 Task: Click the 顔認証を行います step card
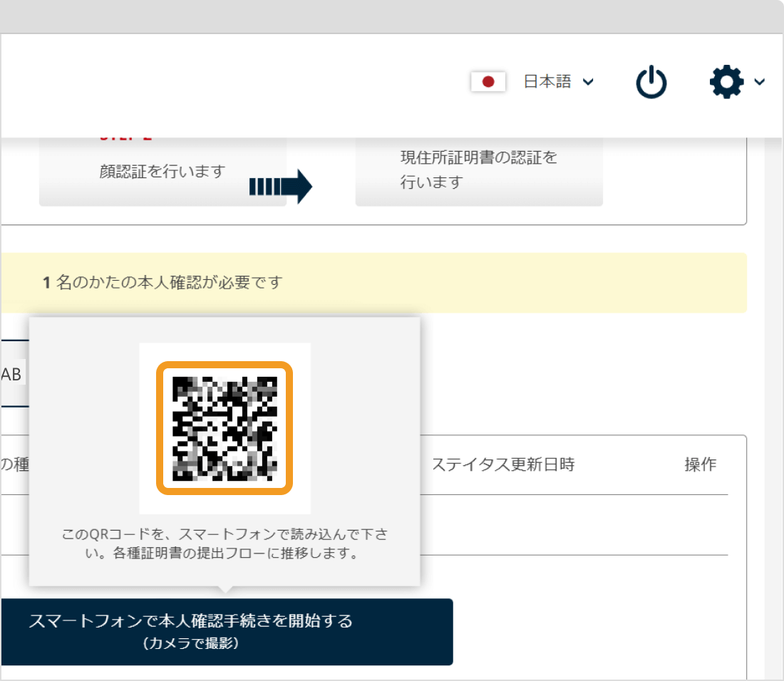point(163,172)
